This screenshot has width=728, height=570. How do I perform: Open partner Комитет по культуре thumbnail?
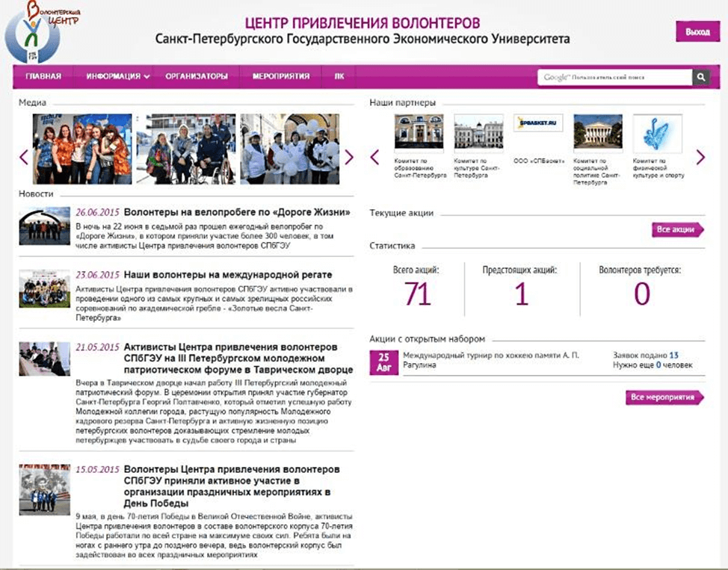[478, 131]
